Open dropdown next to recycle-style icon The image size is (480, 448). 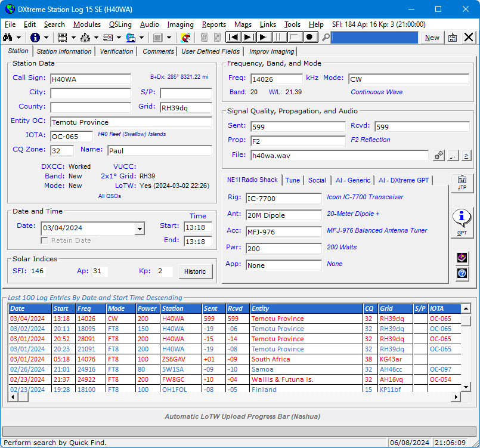pyautogui.click(x=96, y=38)
